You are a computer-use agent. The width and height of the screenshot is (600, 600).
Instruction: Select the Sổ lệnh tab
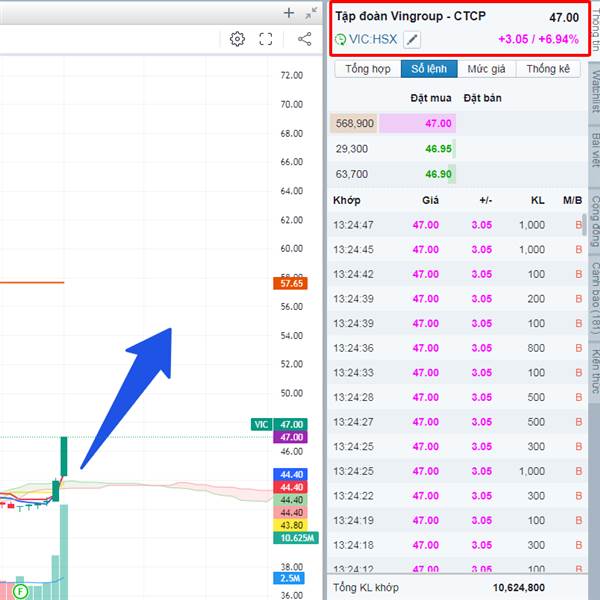click(429, 69)
